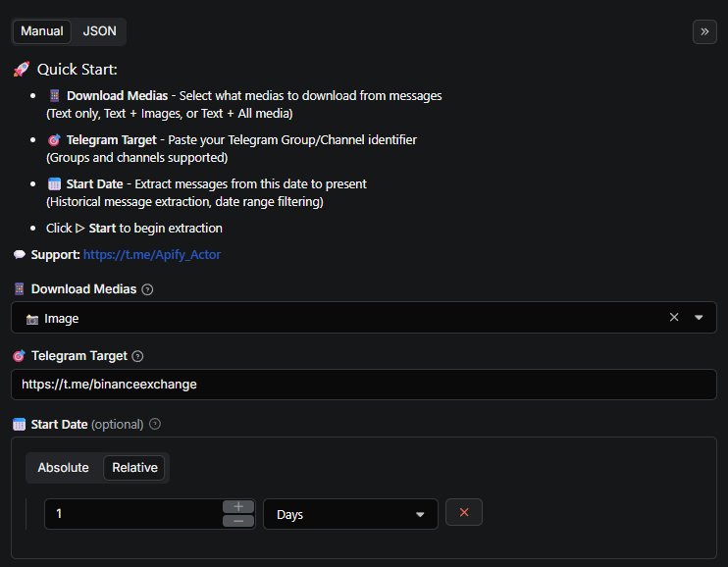Open the Days unit dropdown
This screenshot has width=728, height=567.
[350, 514]
